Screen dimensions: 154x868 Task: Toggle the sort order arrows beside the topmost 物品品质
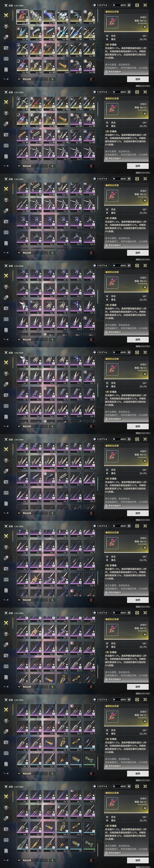pyautogui.click(x=52, y=79)
